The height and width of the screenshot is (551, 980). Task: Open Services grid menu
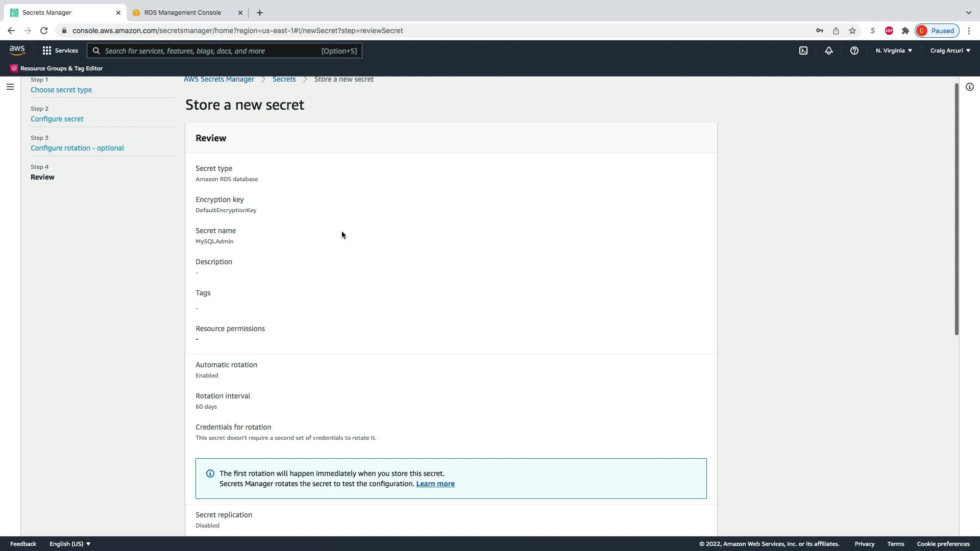60,51
